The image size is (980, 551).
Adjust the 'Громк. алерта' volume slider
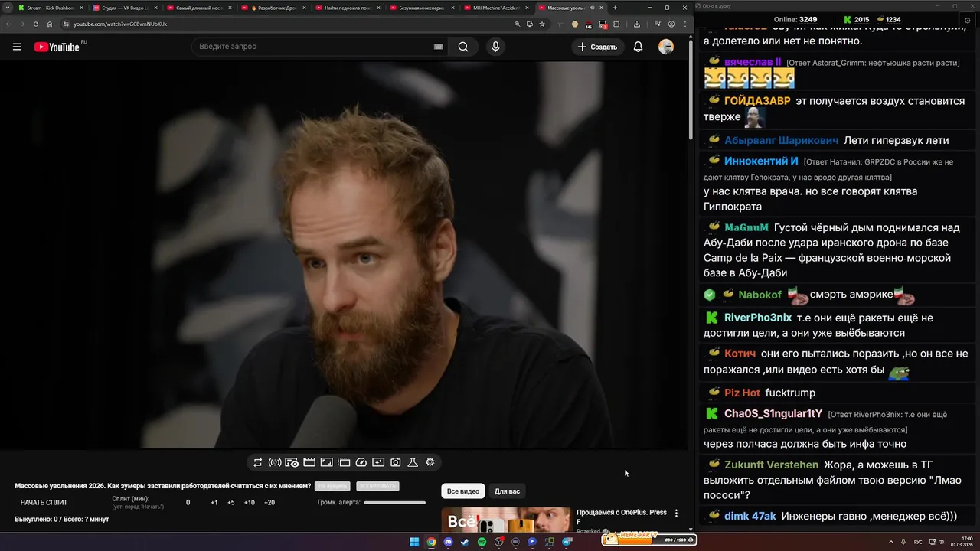point(395,503)
